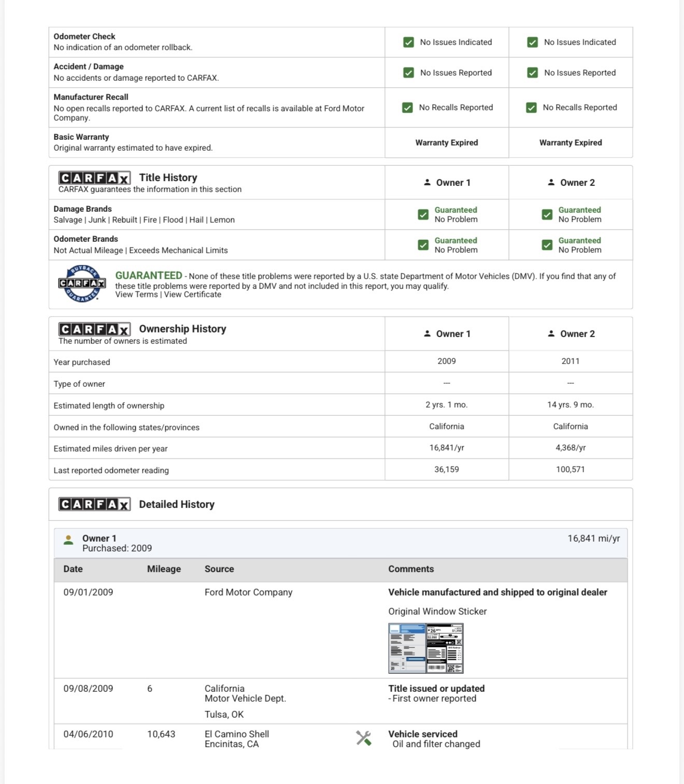Click Odometer Brands guaranteed checkmark for Owner 1
The image size is (684, 784).
423,245
